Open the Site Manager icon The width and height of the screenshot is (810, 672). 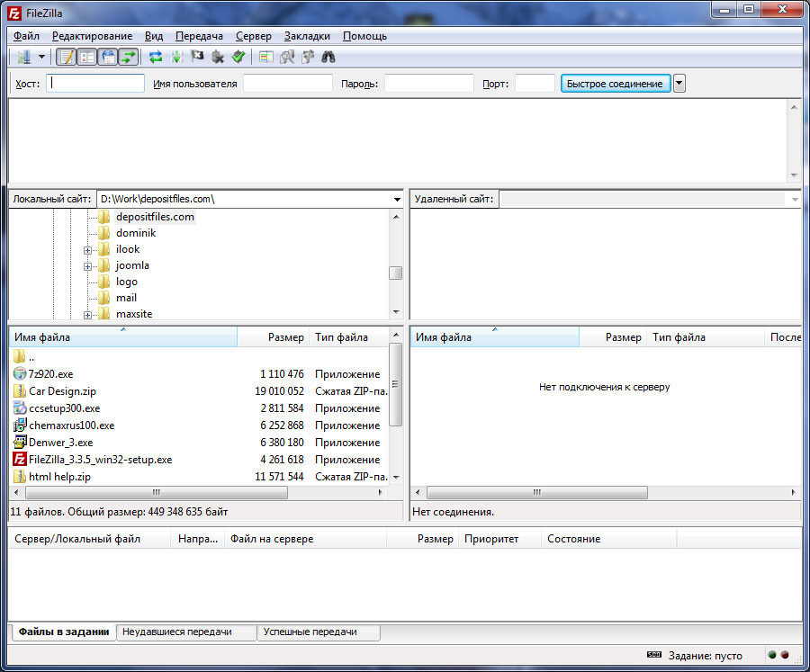click(x=23, y=57)
